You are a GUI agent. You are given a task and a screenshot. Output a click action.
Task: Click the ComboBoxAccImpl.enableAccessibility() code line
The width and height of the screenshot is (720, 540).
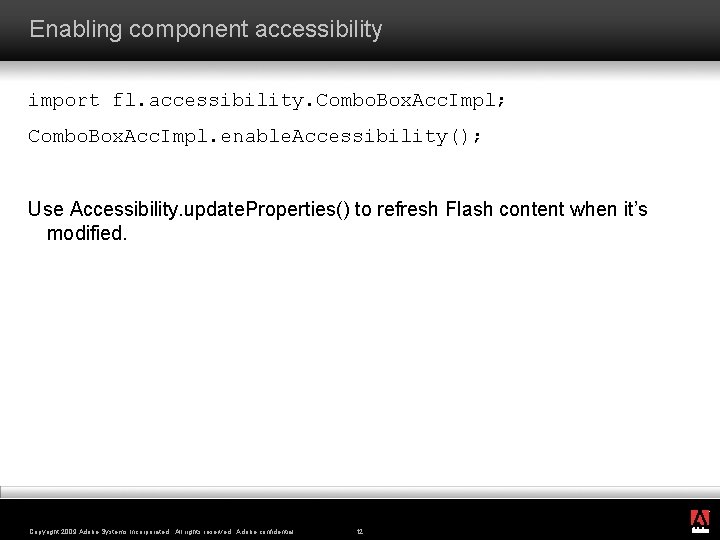point(254,136)
